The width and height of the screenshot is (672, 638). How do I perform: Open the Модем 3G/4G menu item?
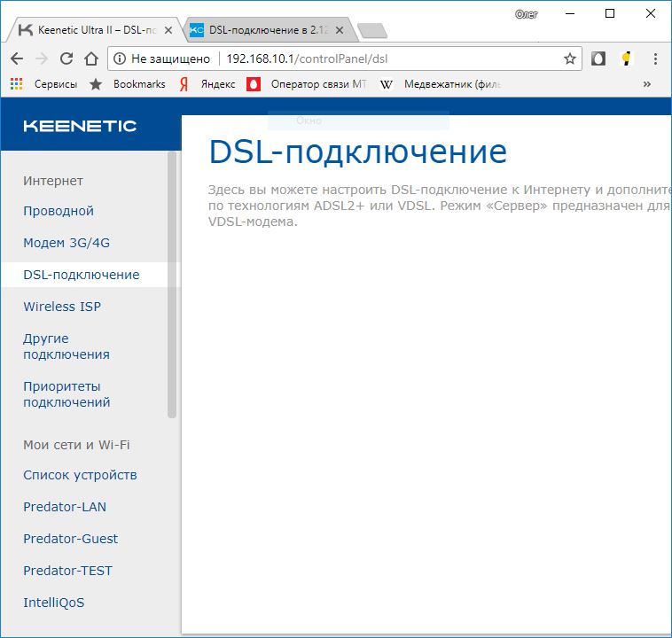pos(66,243)
